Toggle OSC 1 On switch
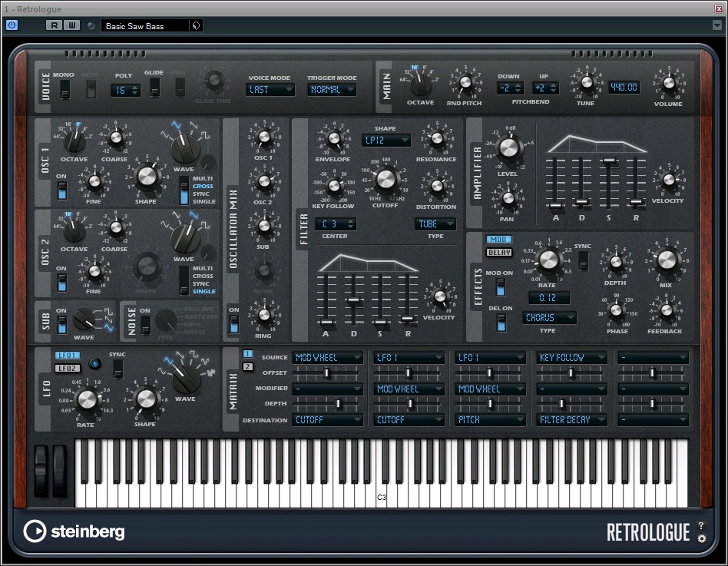Screen dimensions: 728x566 [61, 190]
